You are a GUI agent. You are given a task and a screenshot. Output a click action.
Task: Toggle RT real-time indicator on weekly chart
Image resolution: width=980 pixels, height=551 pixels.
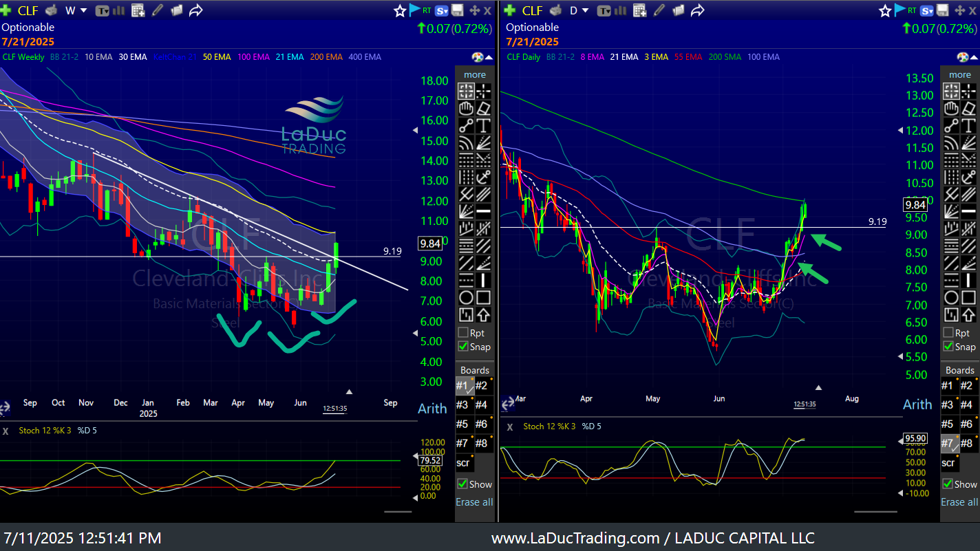coord(427,10)
